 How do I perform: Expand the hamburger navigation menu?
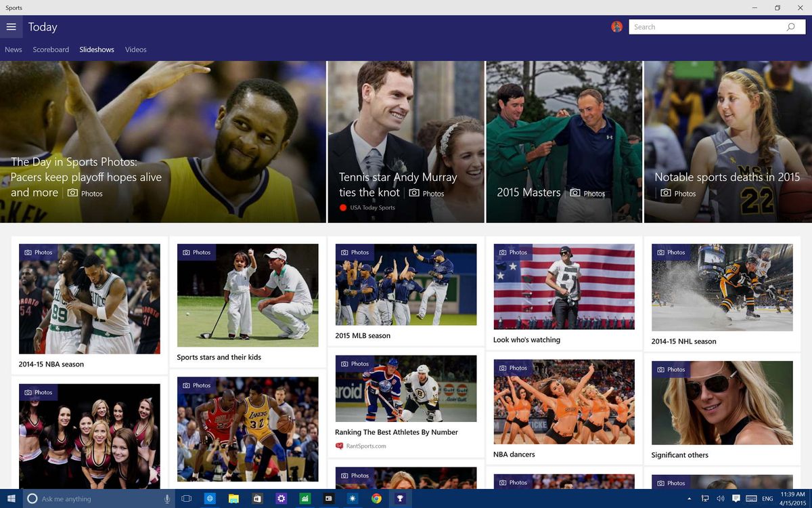click(x=12, y=26)
